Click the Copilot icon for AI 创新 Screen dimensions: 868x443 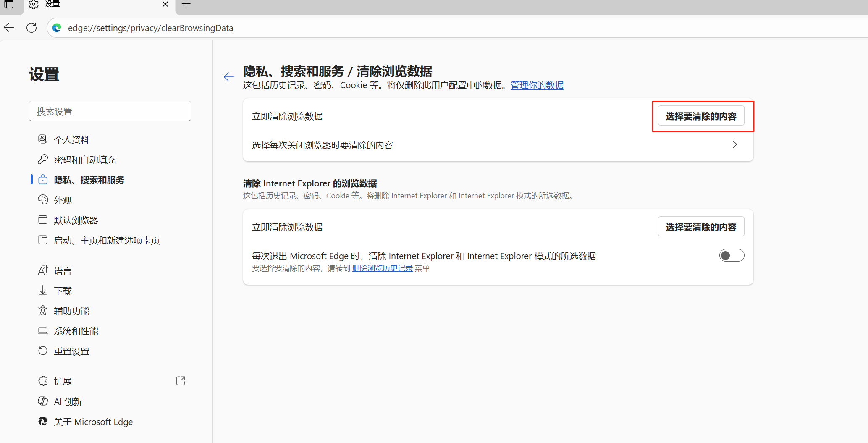pyautogui.click(x=43, y=401)
